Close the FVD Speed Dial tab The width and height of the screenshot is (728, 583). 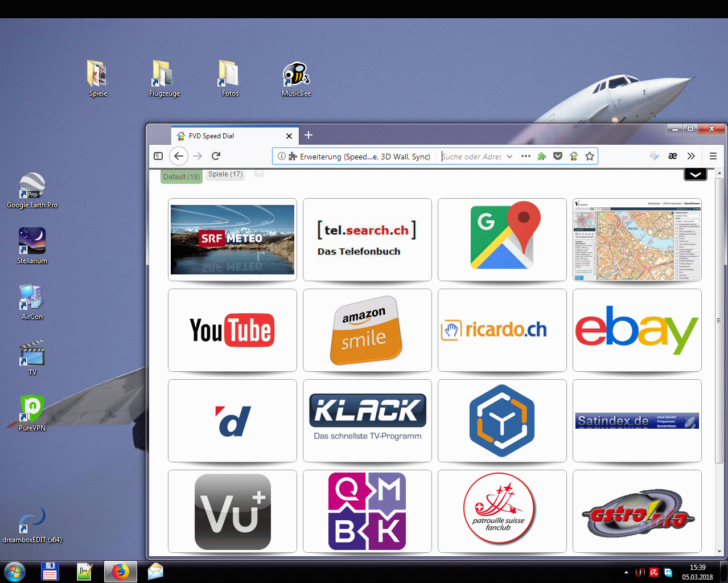click(289, 136)
